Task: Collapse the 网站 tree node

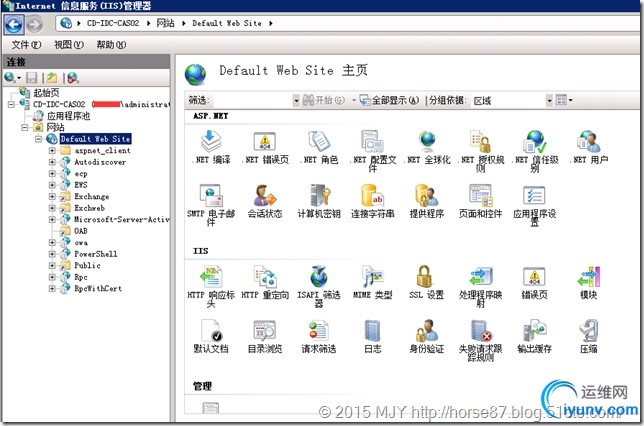Action: 25,127
